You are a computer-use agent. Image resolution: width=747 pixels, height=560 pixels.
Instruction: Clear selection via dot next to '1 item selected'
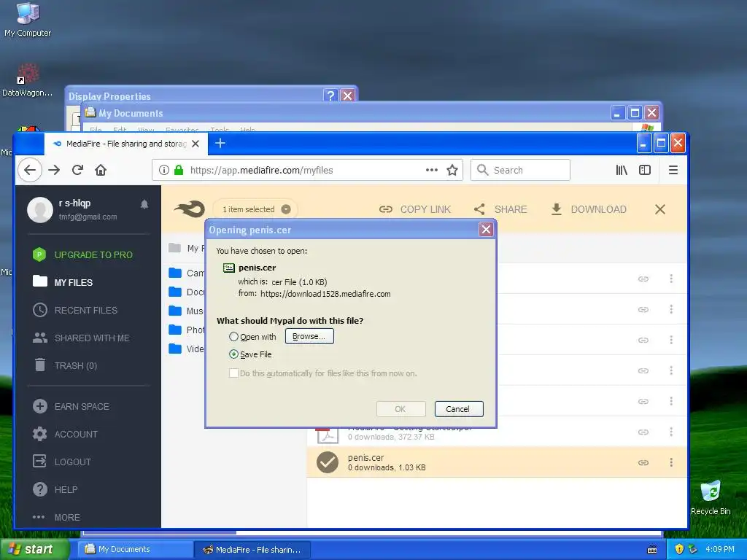[286, 209]
